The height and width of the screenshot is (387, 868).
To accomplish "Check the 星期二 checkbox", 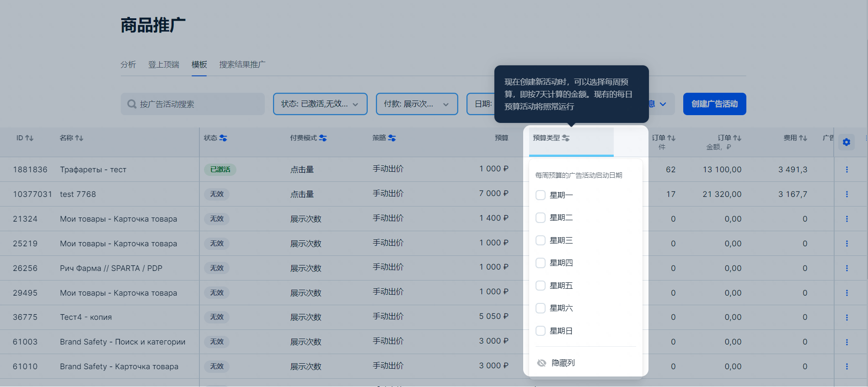I will (x=541, y=217).
